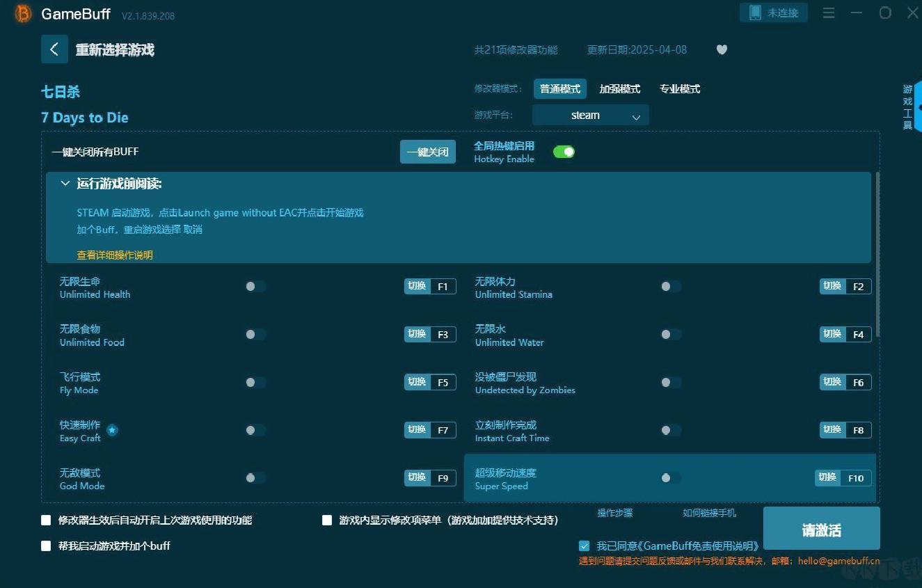922x588 pixels.
Task: Click the 7 Days to Die title
Action: (85, 118)
